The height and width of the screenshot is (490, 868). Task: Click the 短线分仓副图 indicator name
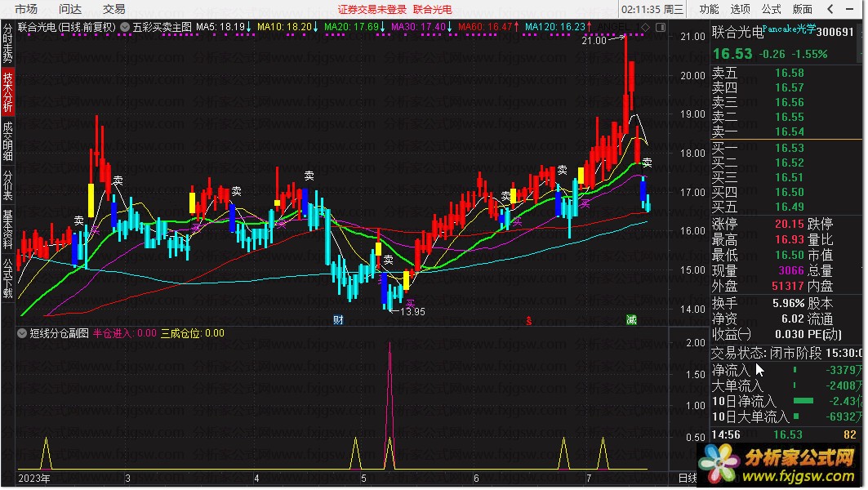pyautogui.click(x=60, y=333)
